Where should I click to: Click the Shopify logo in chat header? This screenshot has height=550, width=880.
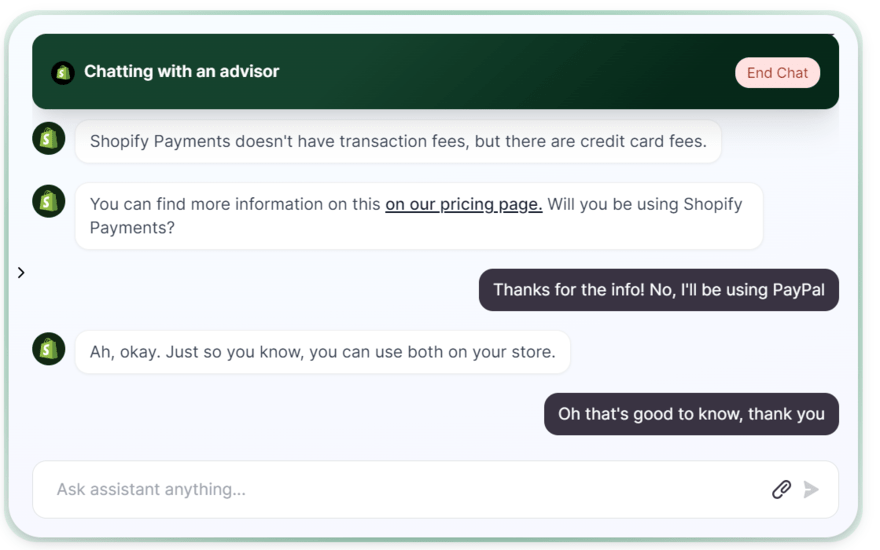pyautogui.click(x=63, y=73)
